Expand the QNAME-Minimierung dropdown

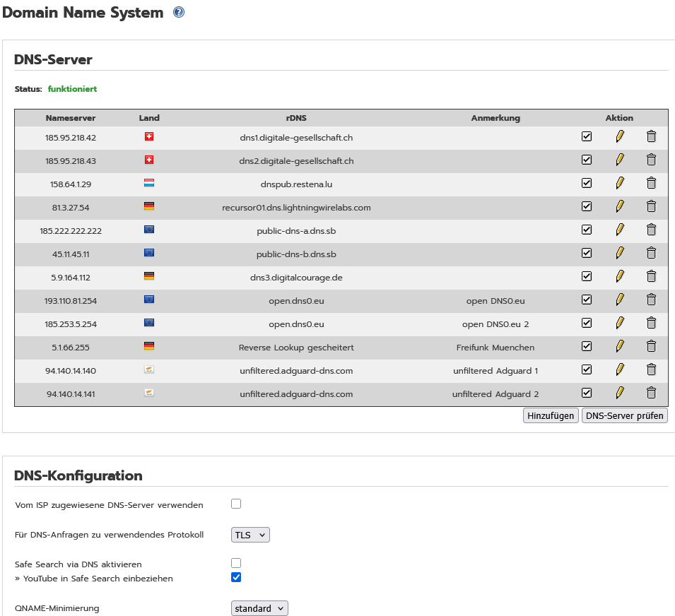pyautogui.click(x=259, y=608)
